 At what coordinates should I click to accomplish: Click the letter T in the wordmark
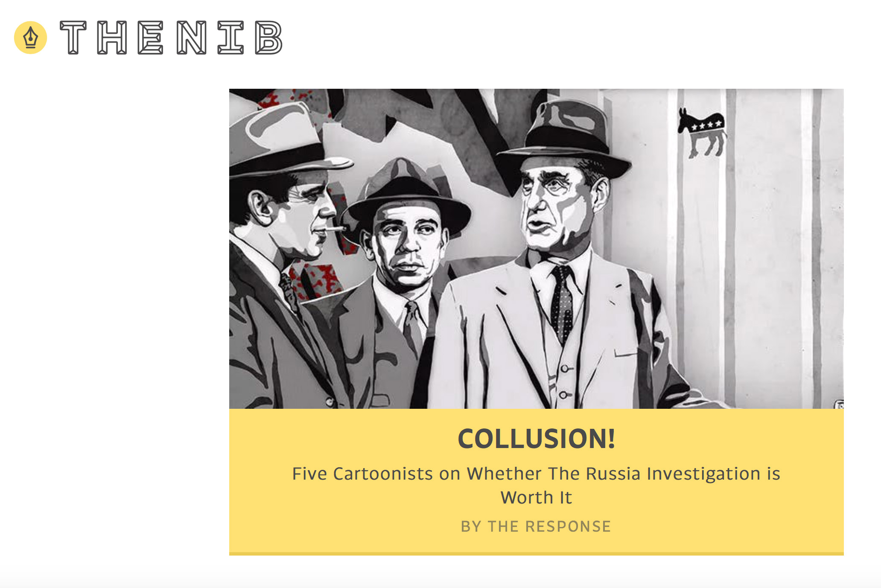(73, 38)
